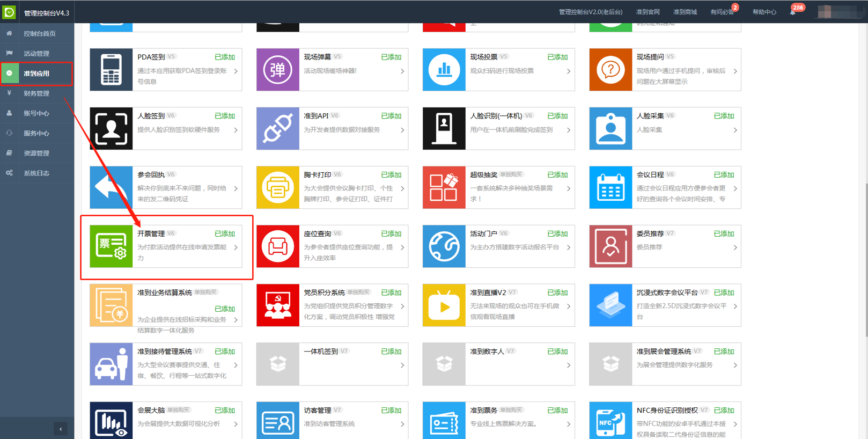Collapse the left sidebar panel
This screenshot has width=868, height=439.
coord(61,429)
